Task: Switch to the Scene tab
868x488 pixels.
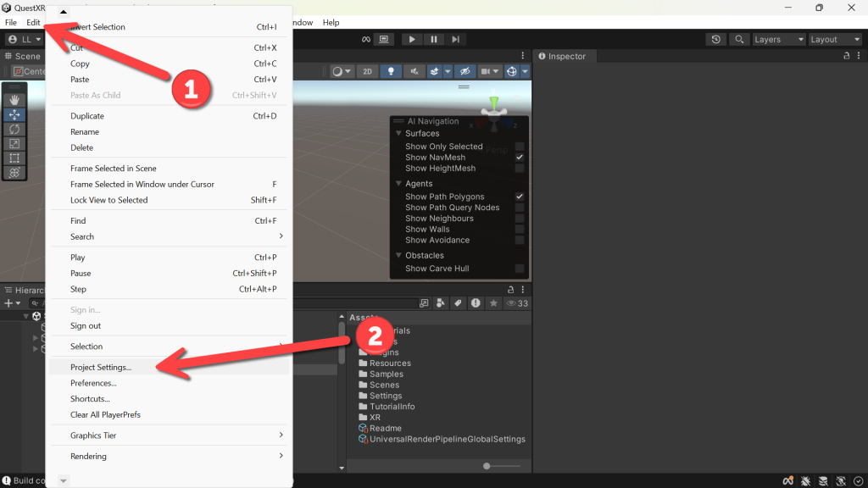Action: pyautogui.click(x=23, y=56)
